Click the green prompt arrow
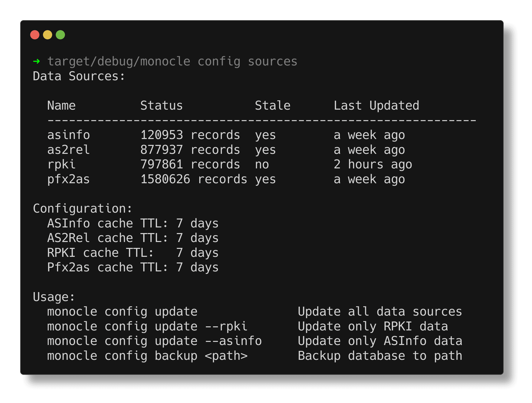532x403 pixels. pyautogui.click(x=36, y=61)
